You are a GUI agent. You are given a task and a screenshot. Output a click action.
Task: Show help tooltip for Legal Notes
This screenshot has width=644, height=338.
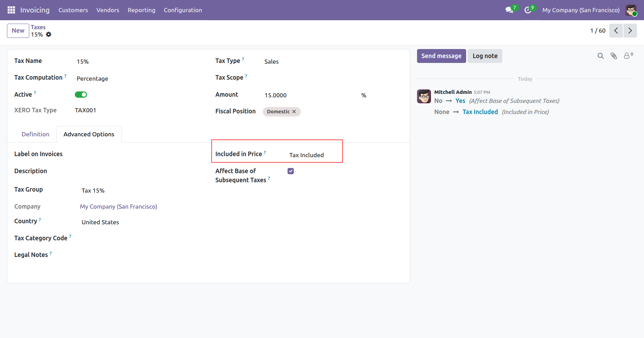50,253
